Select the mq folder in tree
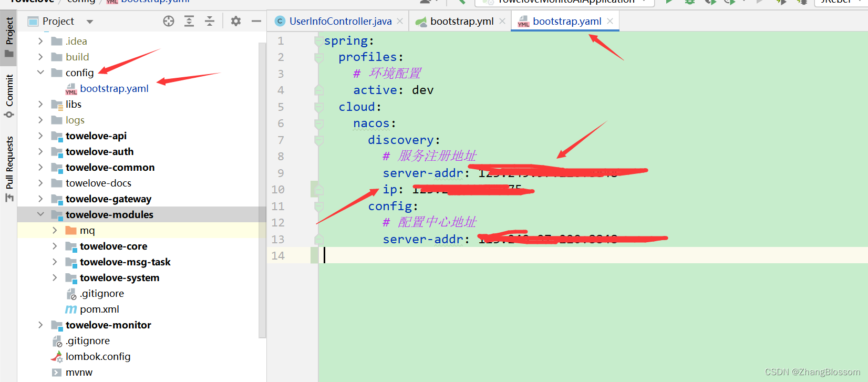 87,230
